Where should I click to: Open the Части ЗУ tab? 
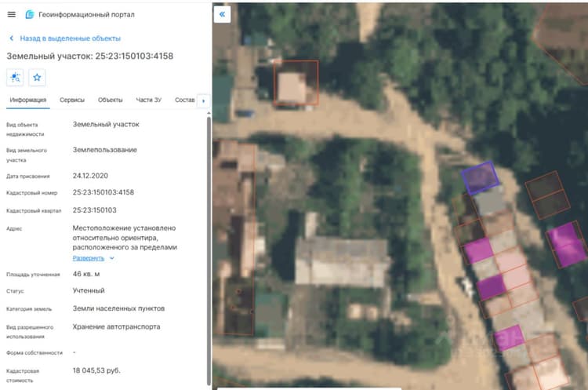point(148,100)
